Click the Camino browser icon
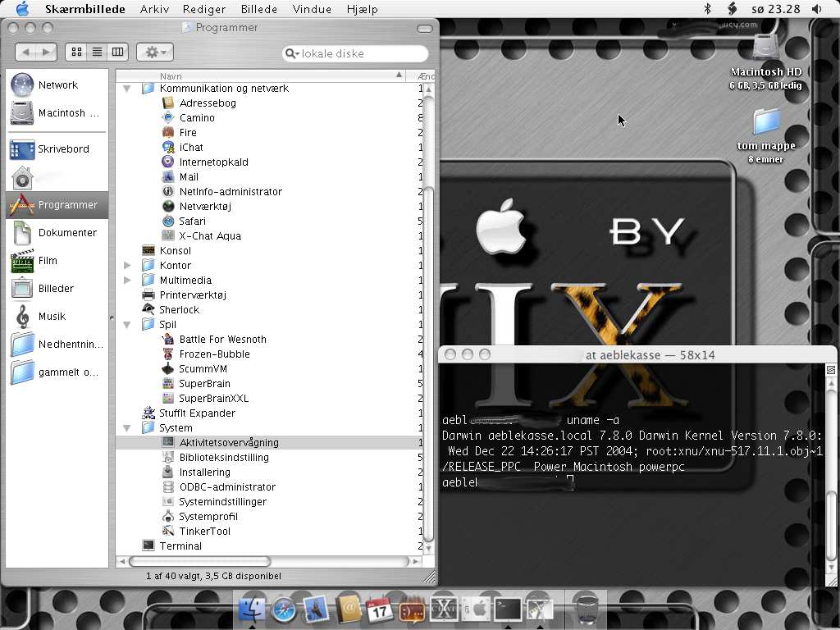The height and width of the screenshot is (630, 840). pyautogui.click(x=168, y=118)
